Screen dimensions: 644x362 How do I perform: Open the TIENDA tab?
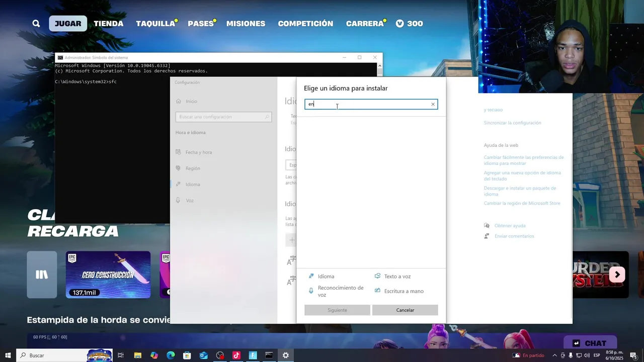pos(109,24)
